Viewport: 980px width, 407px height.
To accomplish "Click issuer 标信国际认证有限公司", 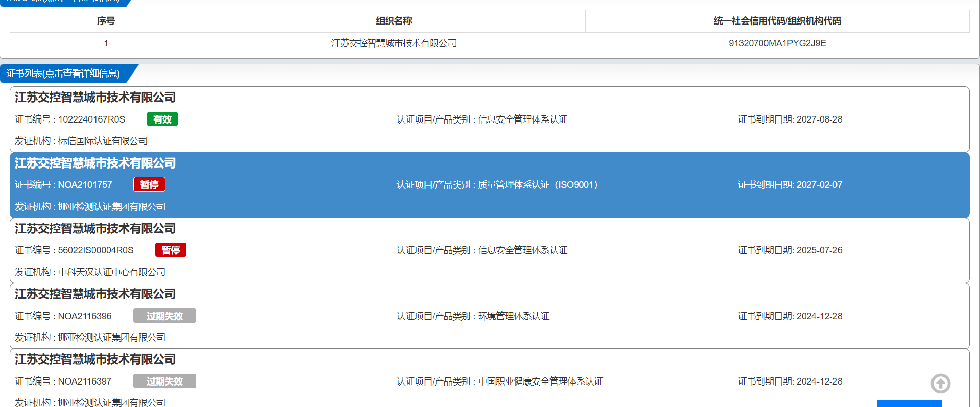I will 103,141.
